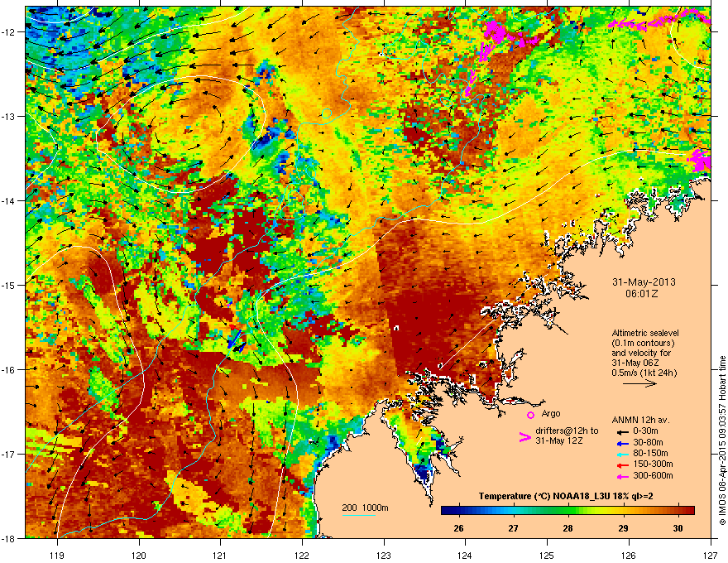Click the latitude axis label '-14'
This screenshot has width=728, height=563.
pos(8,200)
